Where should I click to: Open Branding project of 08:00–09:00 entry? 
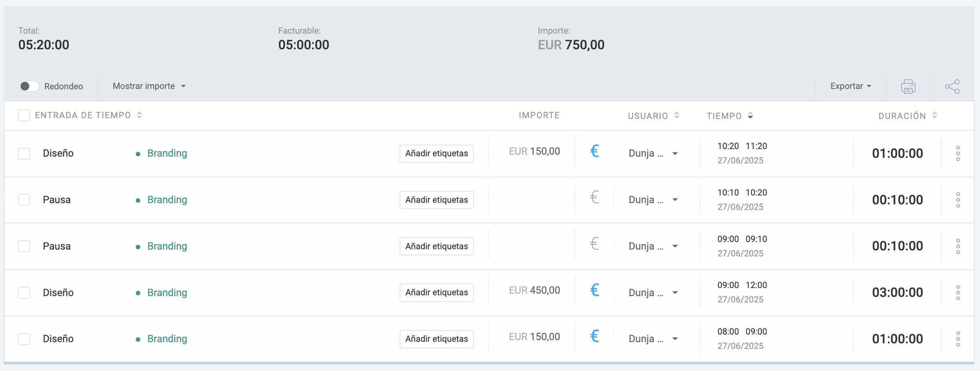point(167,339)
